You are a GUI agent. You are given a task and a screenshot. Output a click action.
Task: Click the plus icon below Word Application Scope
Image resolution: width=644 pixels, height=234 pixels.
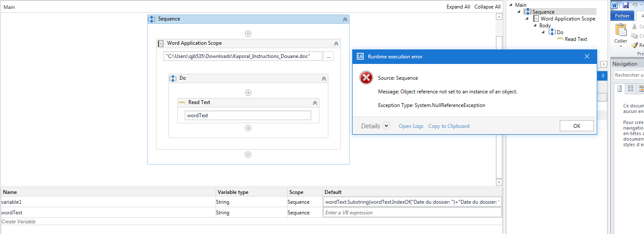point(248,155)
